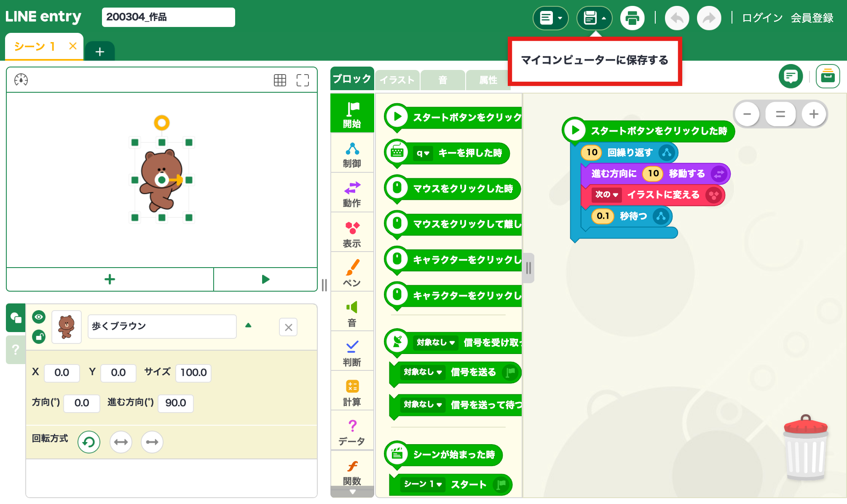Switch to the イラスト tab
This screenshot has width=847, height=504.
pyautogui.click(x=397, y=80)
